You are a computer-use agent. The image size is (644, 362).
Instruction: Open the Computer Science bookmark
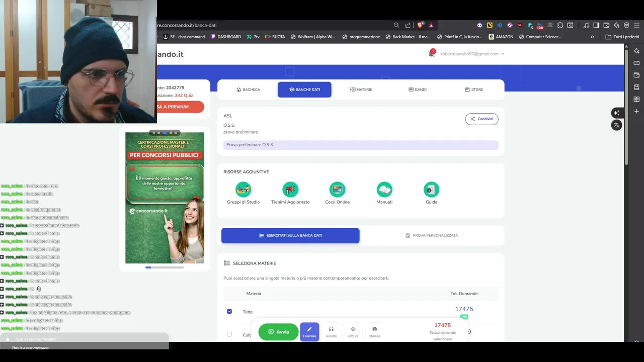tap(540, 37)
